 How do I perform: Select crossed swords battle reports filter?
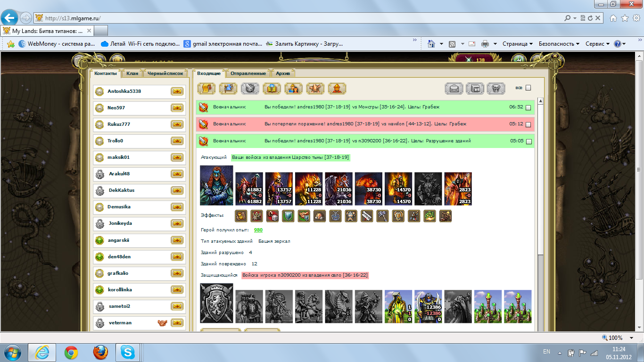point(250,88)
